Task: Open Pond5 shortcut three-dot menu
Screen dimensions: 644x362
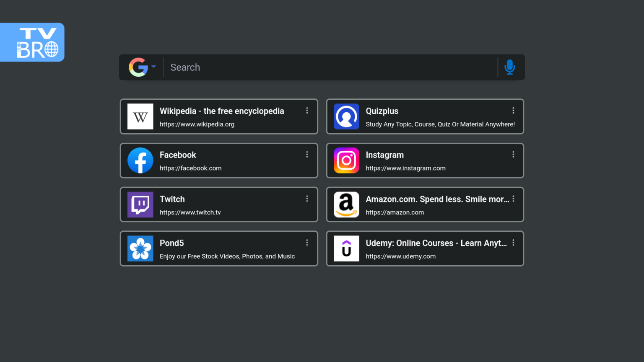Action: point(307,243)
